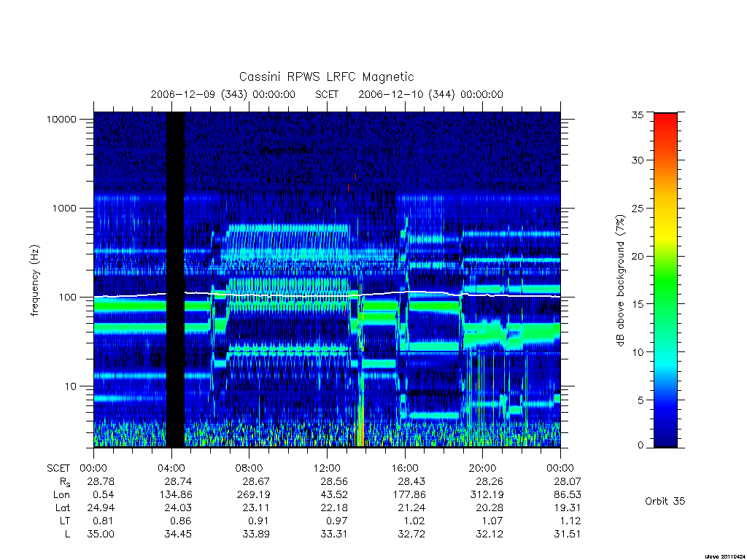Click the start date '2006-12-09 (343) 00:00:00'
This screenshot has width=747, height=560.
pos(223,94)
